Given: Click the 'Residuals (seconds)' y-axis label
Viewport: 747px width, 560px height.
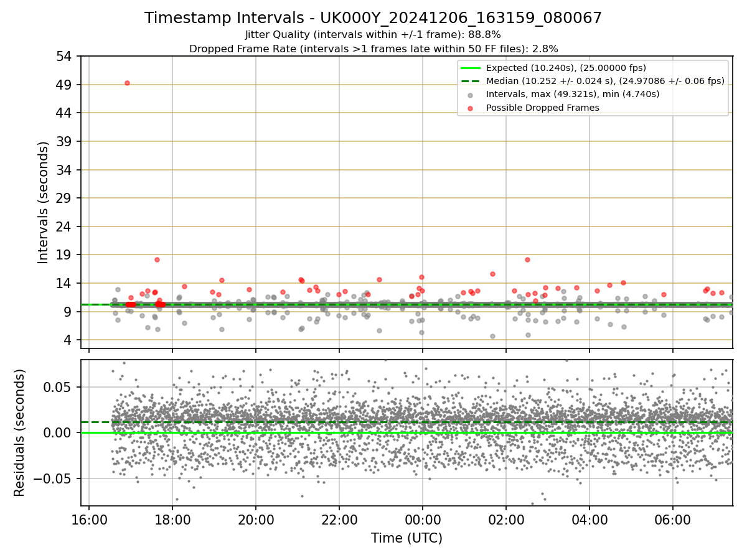Looking at the screenshot, I should click(x=20, y=432).
